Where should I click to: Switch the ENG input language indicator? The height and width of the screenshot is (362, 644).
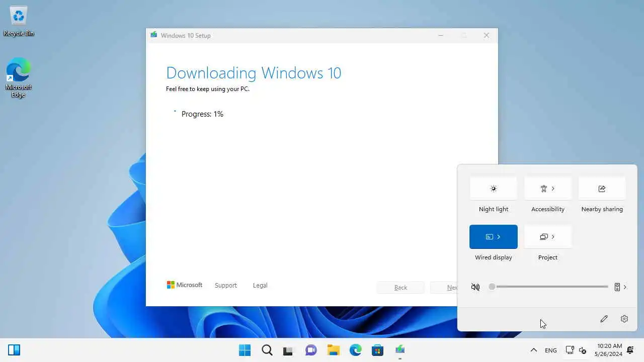coord(551,350)
